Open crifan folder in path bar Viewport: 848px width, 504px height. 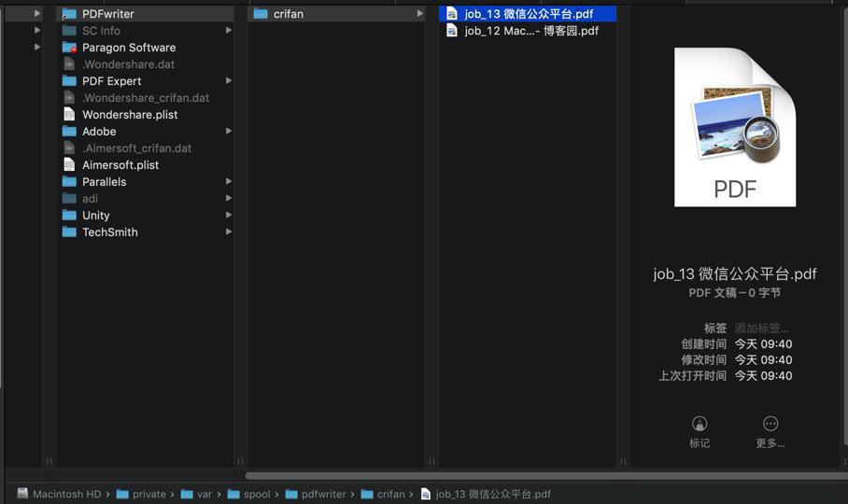click(383, 494)
